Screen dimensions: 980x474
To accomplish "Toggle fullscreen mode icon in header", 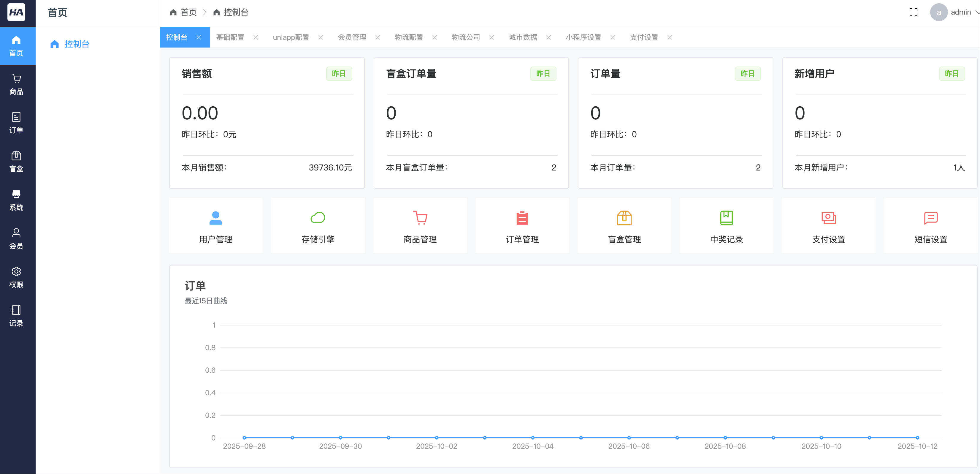I will point(914,12).
